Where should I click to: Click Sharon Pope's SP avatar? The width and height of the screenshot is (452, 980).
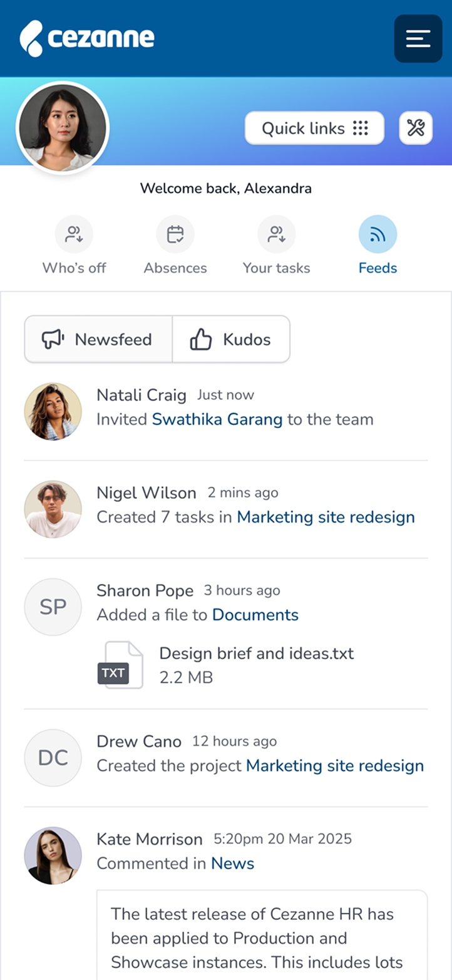point(53,607)
